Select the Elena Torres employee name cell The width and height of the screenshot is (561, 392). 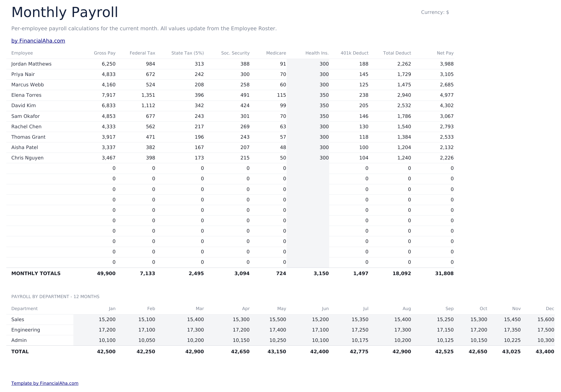(x=26, y=95)
